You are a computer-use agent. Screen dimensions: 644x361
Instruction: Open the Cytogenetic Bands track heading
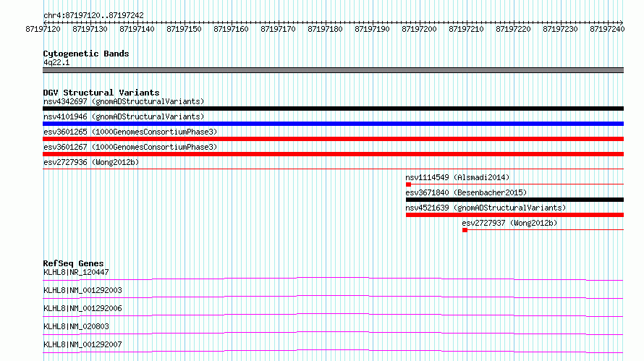click(86, 54)
